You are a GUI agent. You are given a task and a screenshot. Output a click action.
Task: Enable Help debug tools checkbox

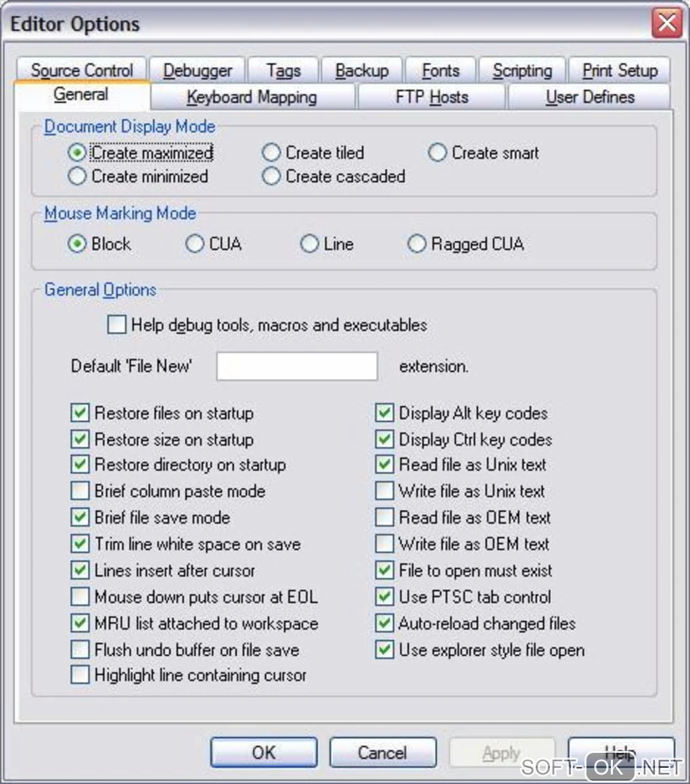(117, 325)
